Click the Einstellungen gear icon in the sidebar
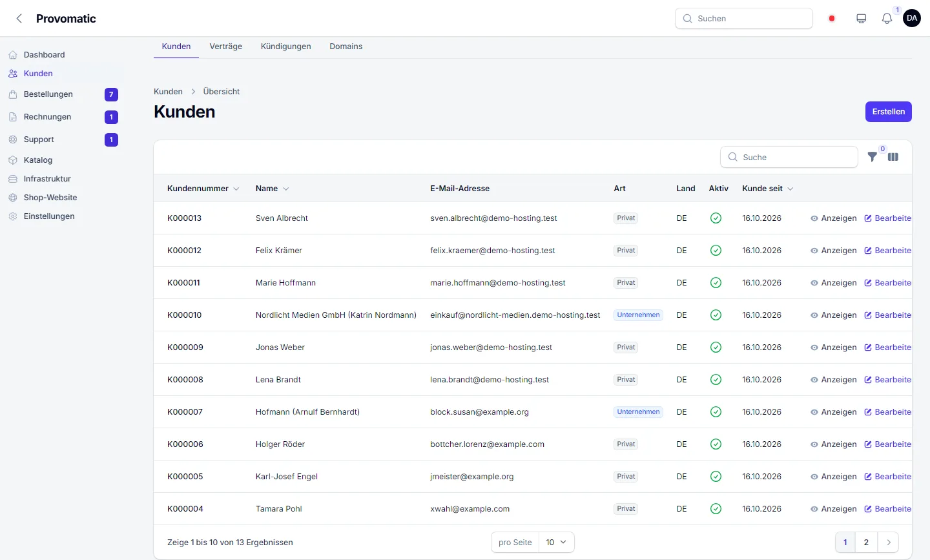The width and height of the screenshot is (930, 560). pyautogui.click(x=13, y=216)
